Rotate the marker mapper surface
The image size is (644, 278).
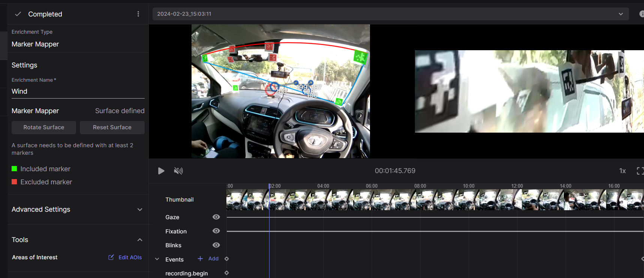coord(44,127)
